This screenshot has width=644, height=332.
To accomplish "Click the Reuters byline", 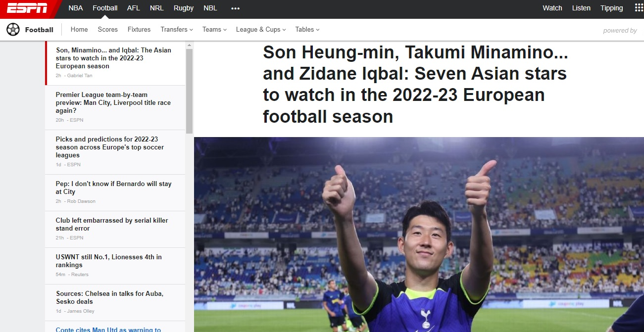I will (79, 275).
